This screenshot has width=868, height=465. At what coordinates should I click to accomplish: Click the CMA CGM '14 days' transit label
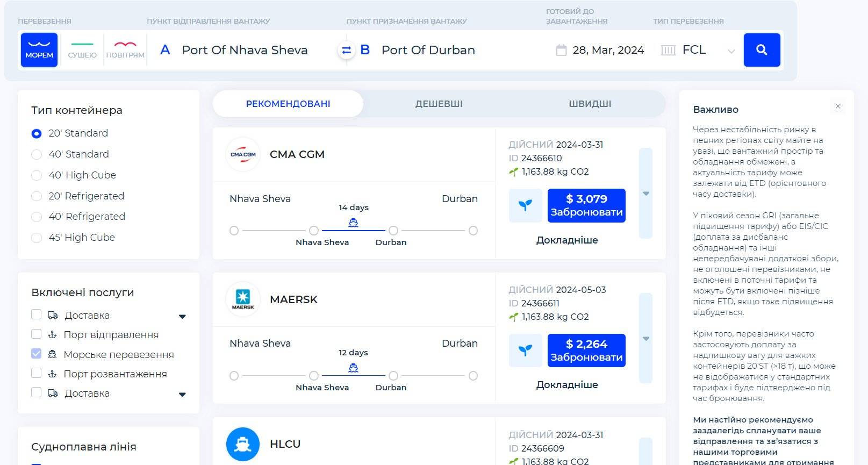354,208
